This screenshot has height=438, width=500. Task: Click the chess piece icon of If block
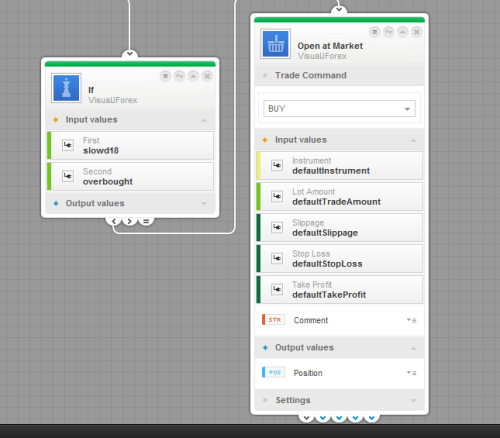click(66, 88)
